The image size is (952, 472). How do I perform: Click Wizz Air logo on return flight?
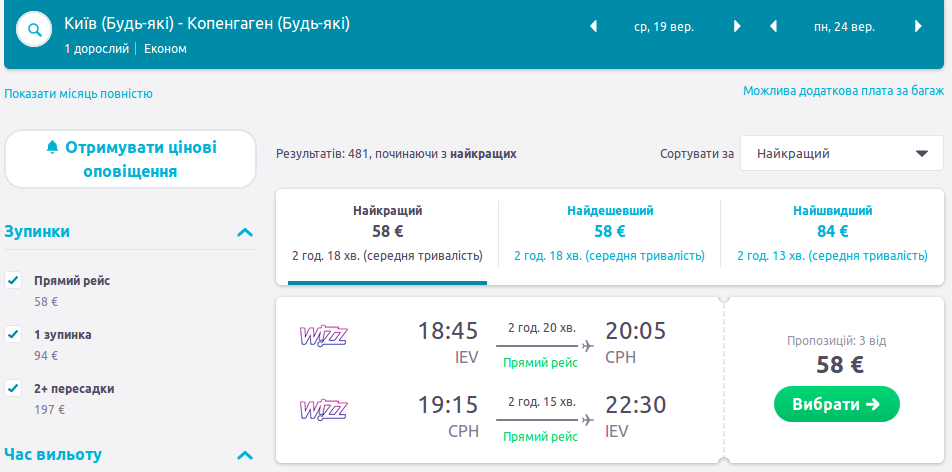(x=323, y=409)
